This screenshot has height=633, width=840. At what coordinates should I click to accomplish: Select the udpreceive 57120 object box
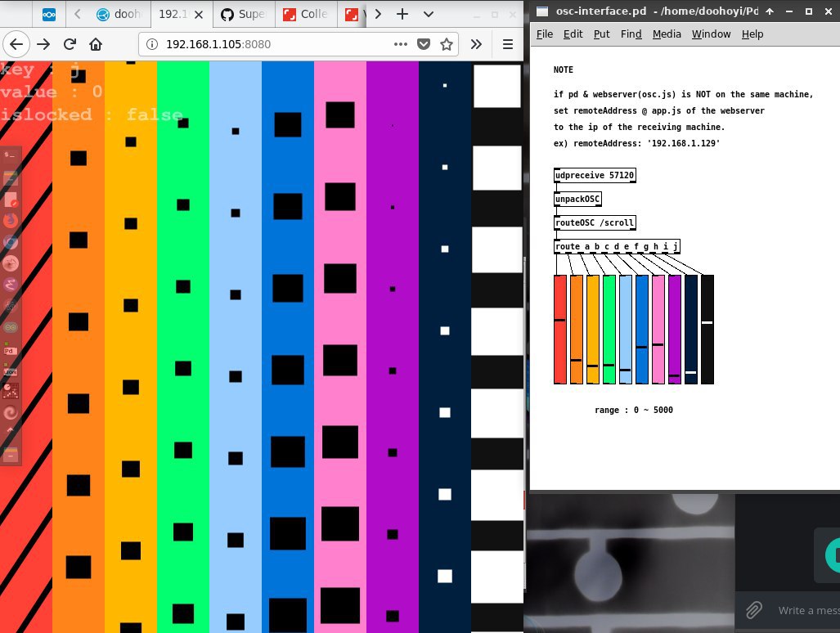click(595, 175)
